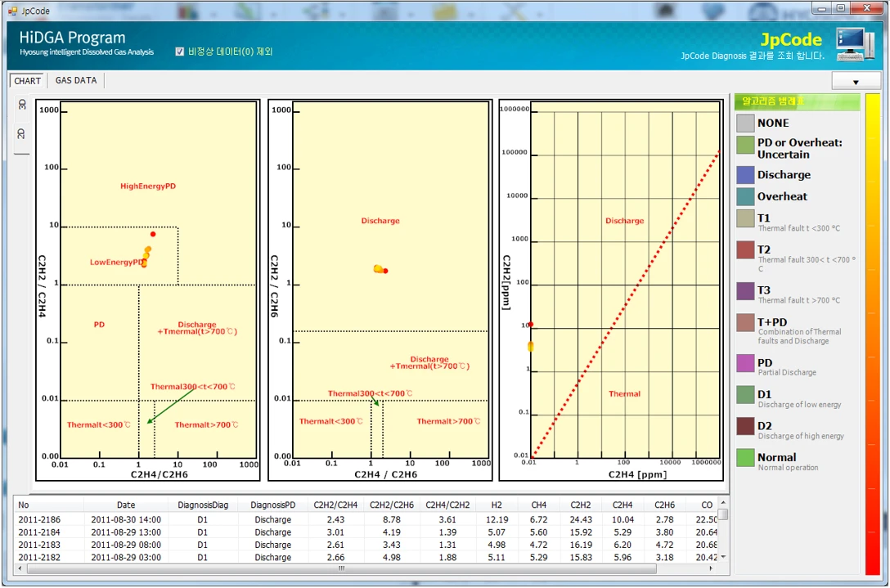Sort by the Date column header

click(x=126, y=505)
